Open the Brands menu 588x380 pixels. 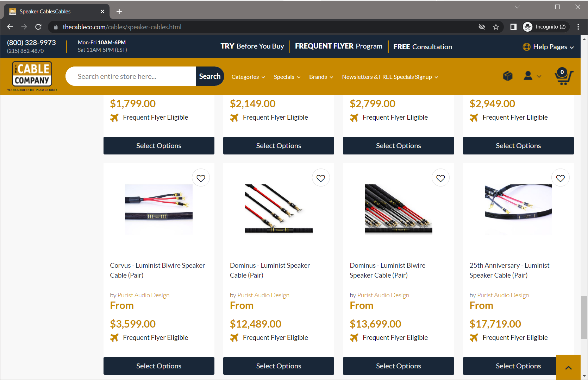pyautogui.click(x=321, y=77)
